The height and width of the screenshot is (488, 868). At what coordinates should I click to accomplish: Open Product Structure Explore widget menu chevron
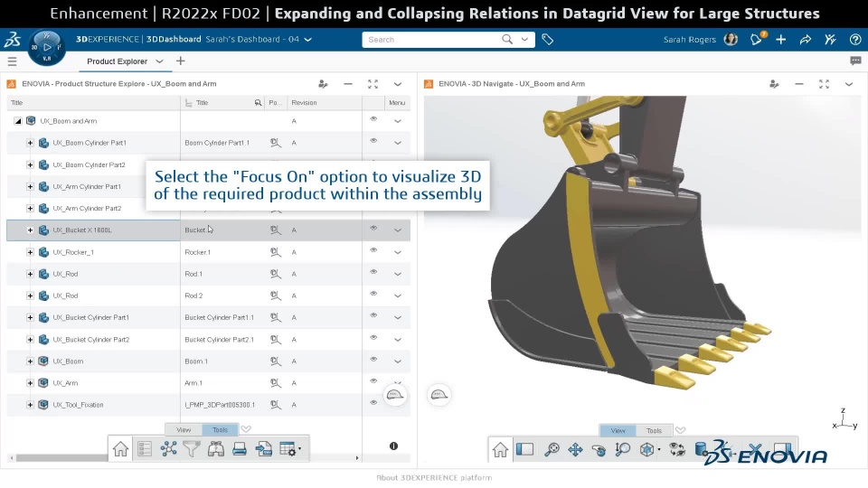pos(398,84)
